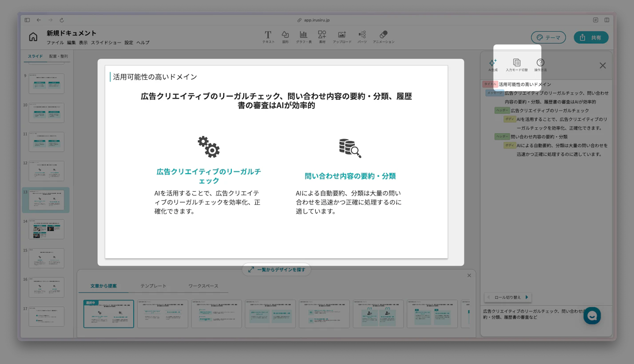The image size is (634, 364).
Task: Expand 一覧からデザインを探す design list
Action: pos(276,269)
